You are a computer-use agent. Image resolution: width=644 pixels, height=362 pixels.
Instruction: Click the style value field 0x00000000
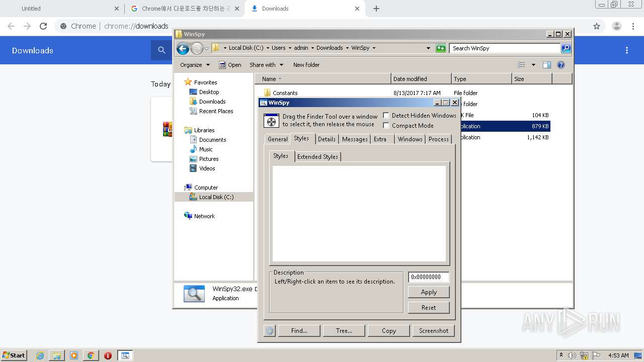pos(429,277)
